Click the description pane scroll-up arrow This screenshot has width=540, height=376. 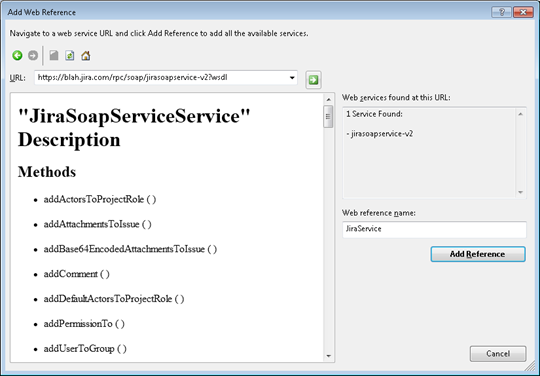329,100
